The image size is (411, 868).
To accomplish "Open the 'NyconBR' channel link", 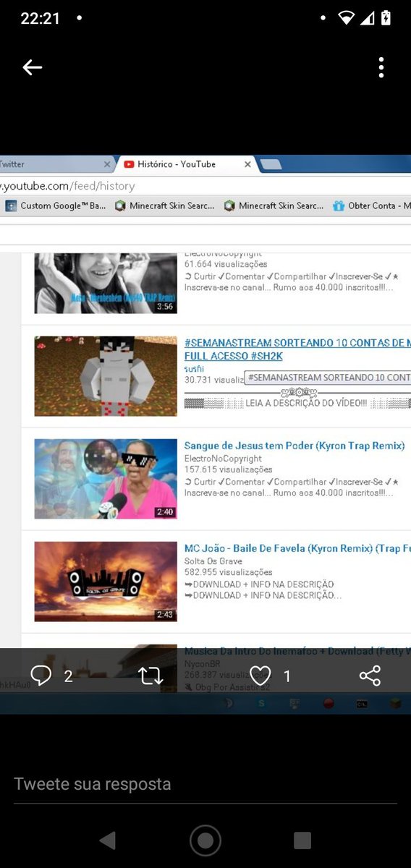I will point(202,663).
